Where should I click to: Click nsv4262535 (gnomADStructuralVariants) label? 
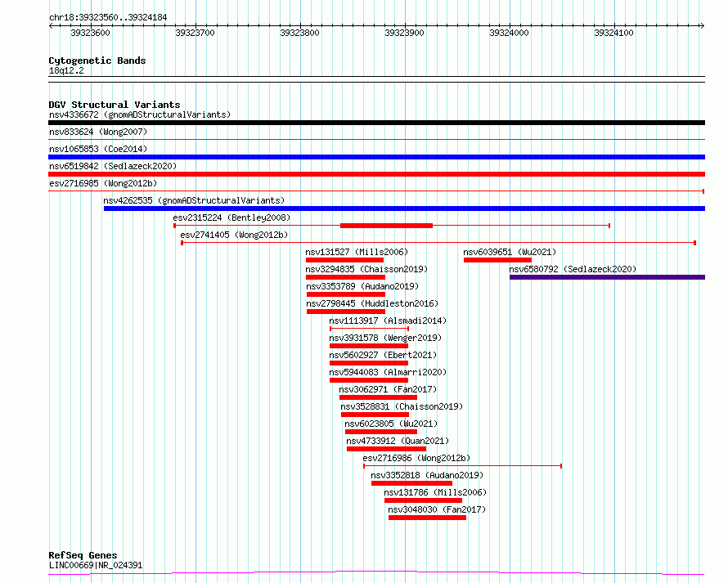click(x=194, y=200)
